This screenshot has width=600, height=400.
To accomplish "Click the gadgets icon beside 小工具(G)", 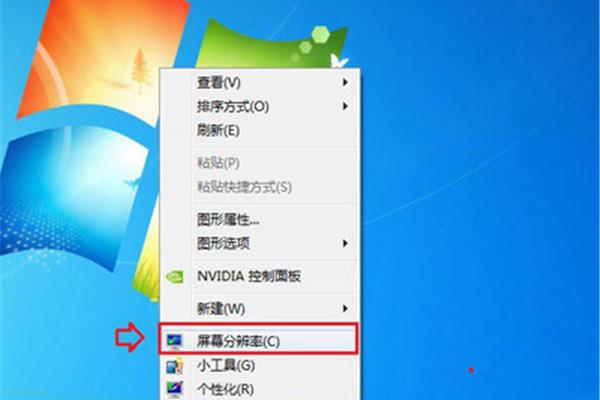I will coord(174,366).
